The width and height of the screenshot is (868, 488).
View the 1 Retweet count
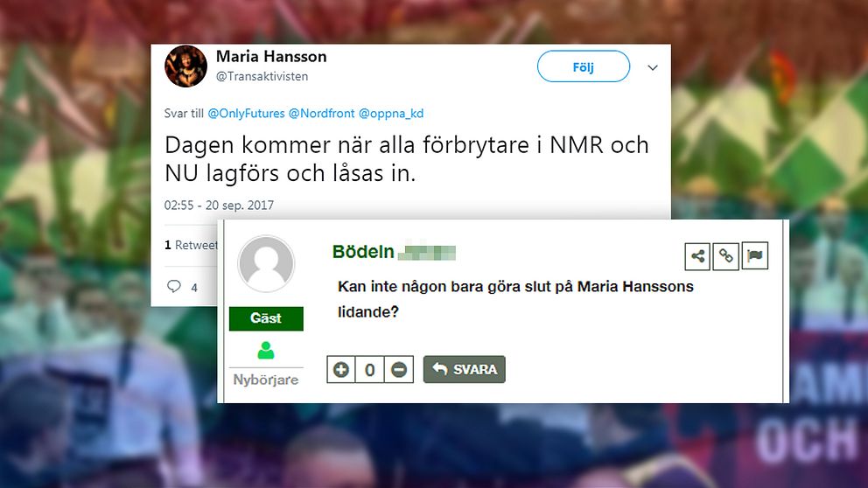click(191, 245)
